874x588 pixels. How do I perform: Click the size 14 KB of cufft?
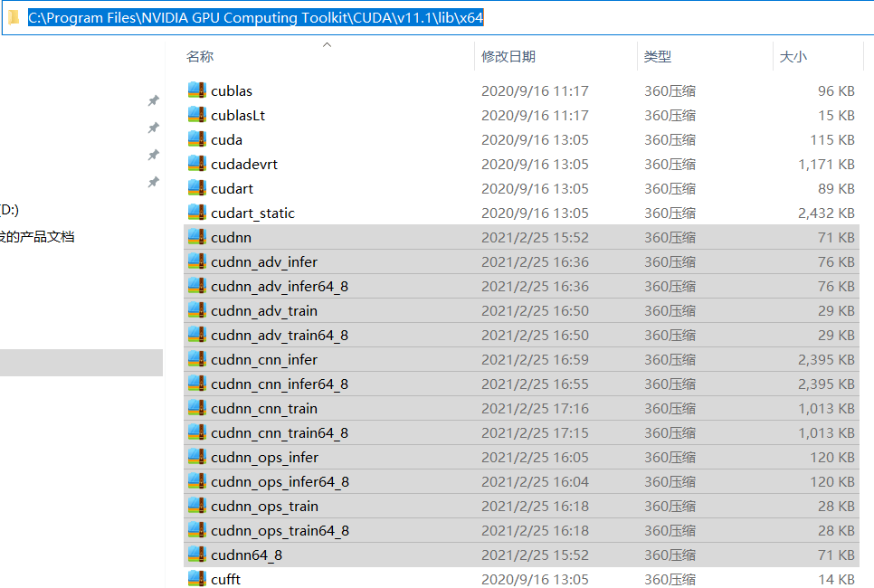point(836,580)
